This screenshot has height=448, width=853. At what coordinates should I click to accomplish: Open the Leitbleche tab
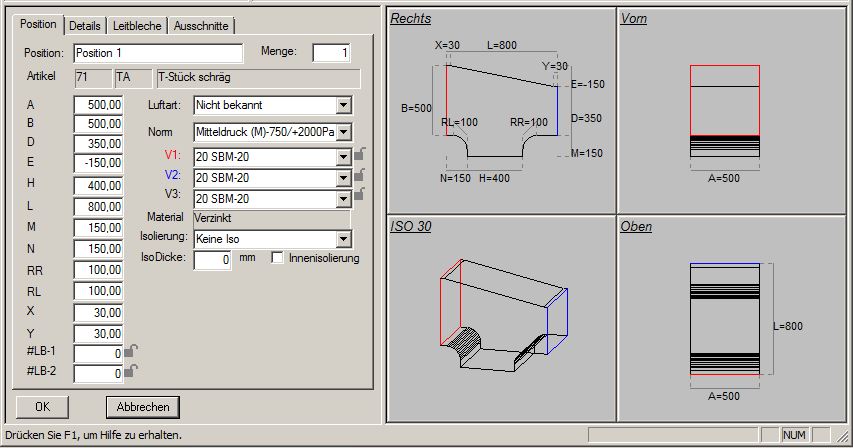point(136,26)
